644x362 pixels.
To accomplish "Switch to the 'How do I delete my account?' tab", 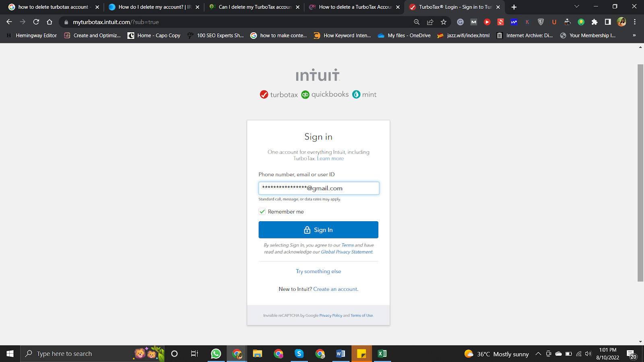I will click(x=153, y=7).
